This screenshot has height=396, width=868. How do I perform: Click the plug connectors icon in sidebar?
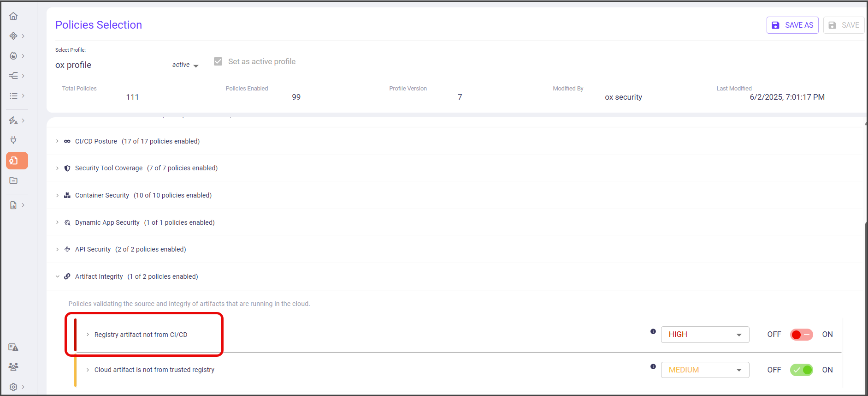(x=13, y=140)
